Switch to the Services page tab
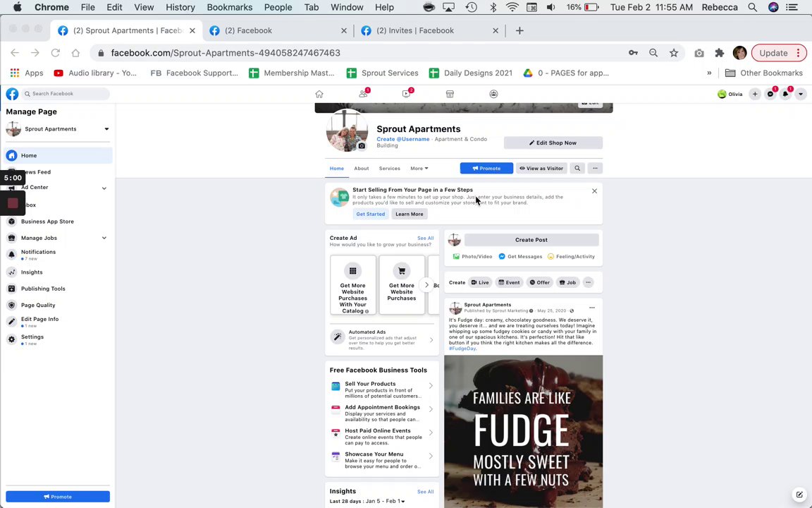The width and height of the screenshot is (812, 508). (x=389, y=169)
